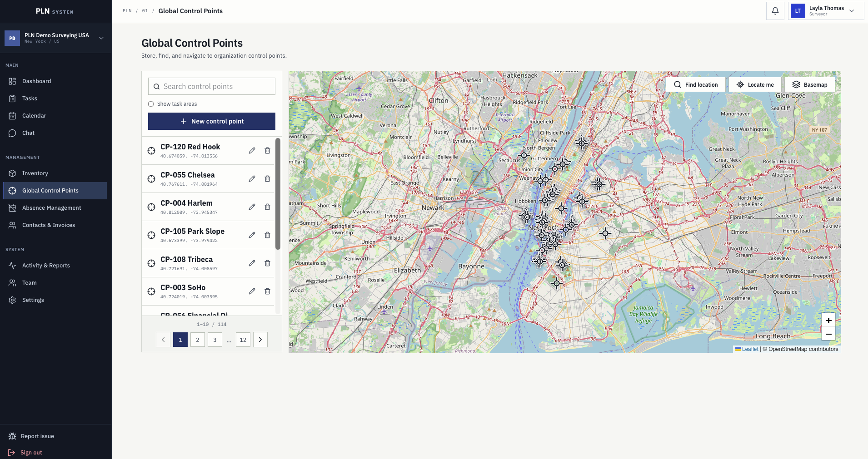Viewport: 868px width, 459px height.
Task: Delete CP-003 SoHo control point
Action: pyautogui.click(x=267, y=291)
